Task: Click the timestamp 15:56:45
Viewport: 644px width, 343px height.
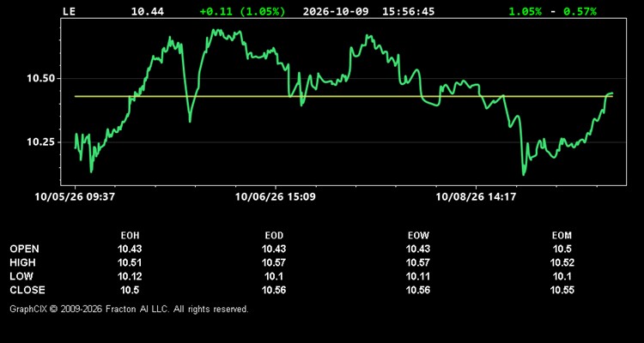Action: tap(408, 11)
